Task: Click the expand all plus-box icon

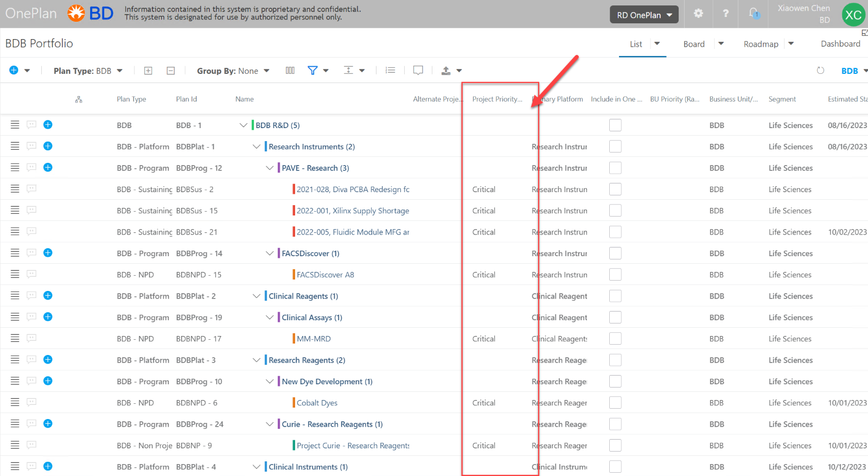Action: point(148,71)
